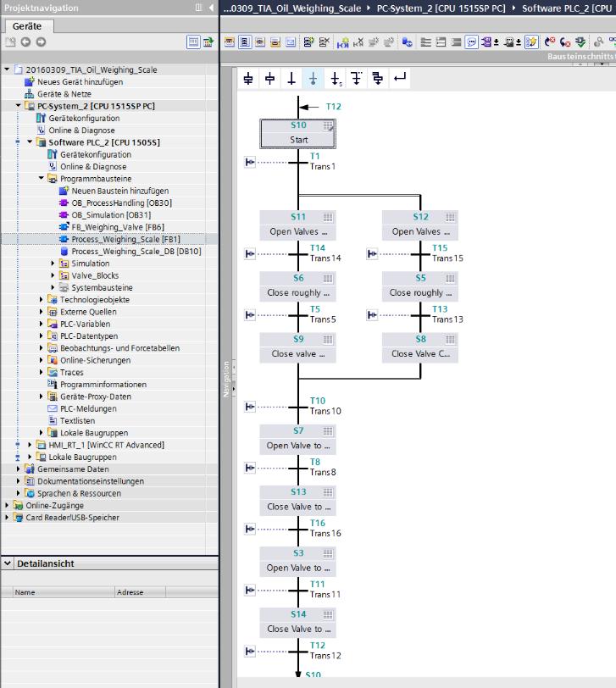Image resolution: width=616 pixels, height=688 pixels.
Task: Toggle comments display speech bubble button
Action: [x=472, y=42]
